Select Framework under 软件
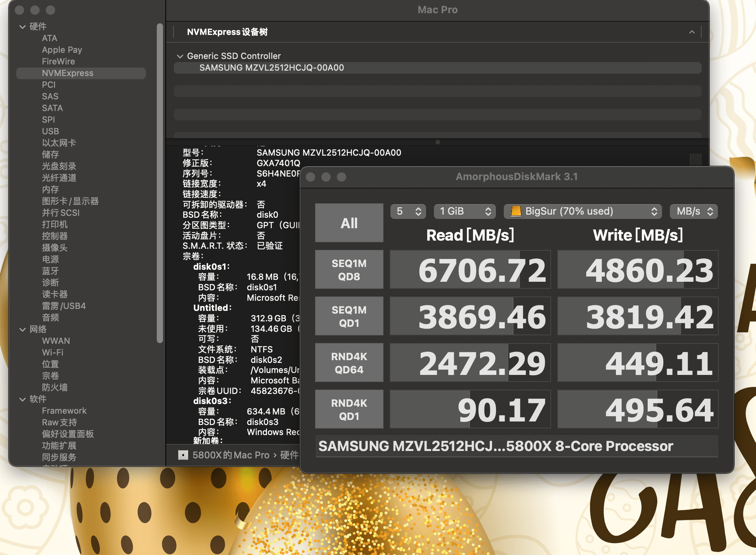Screen dimensions: 756x555 click(x=64, y=411)
